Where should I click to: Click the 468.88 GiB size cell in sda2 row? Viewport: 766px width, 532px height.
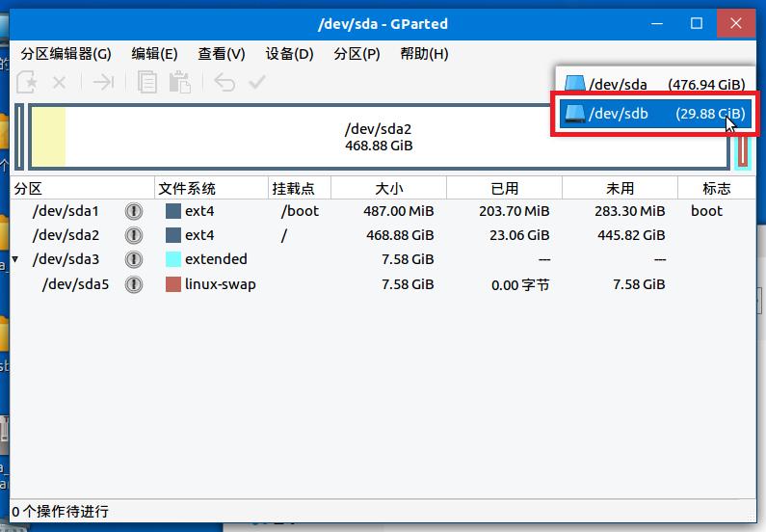coord(400,235)
